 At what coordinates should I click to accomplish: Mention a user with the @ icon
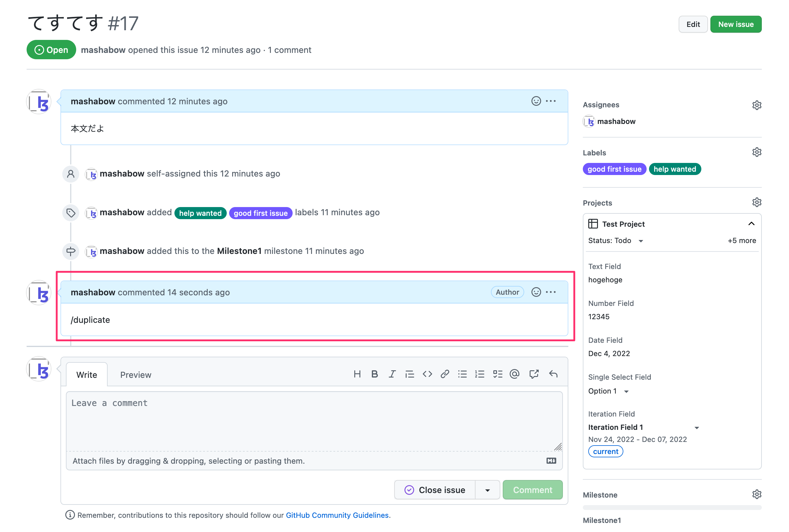pos(515,374)
